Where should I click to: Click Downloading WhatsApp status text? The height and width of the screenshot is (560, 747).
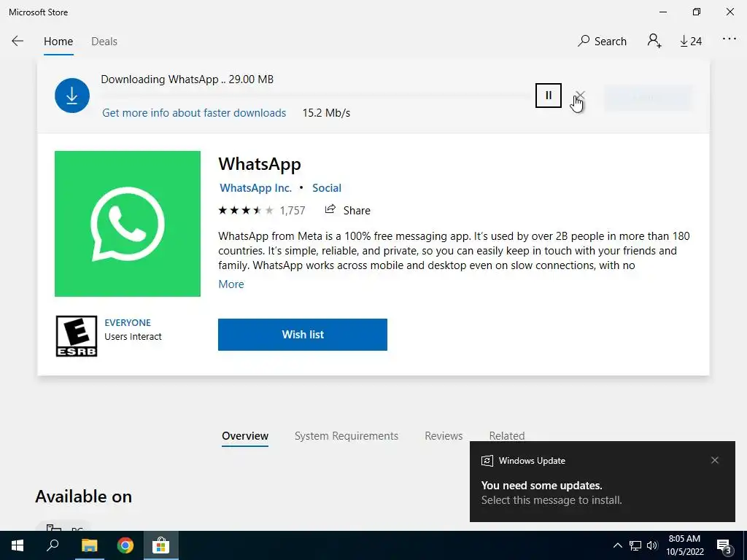(x=187, y=79)
